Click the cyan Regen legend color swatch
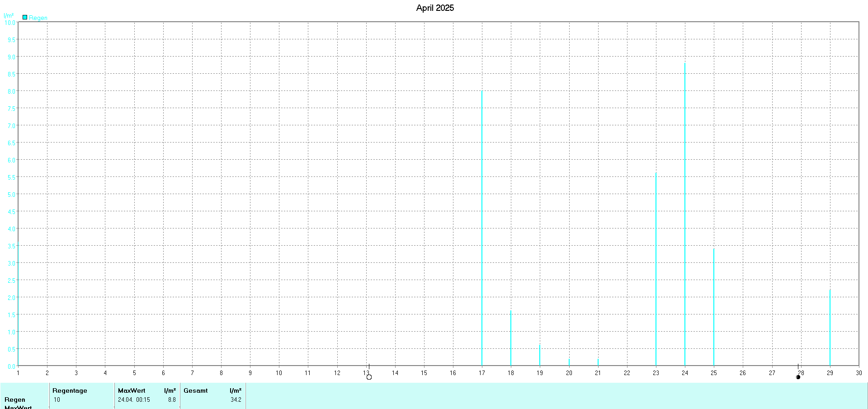868x409 pixels. [25, 17]
